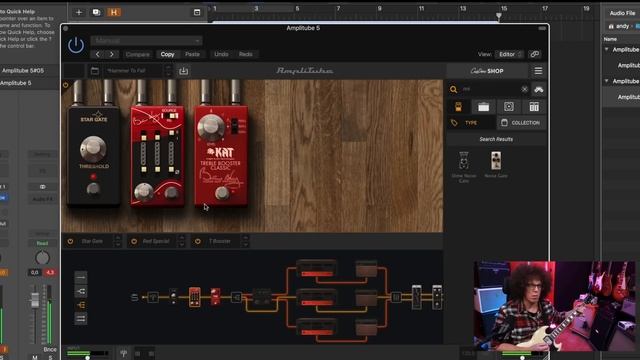The image size is (640, 360).
Task: Click the Copy button
Action: 167,54
